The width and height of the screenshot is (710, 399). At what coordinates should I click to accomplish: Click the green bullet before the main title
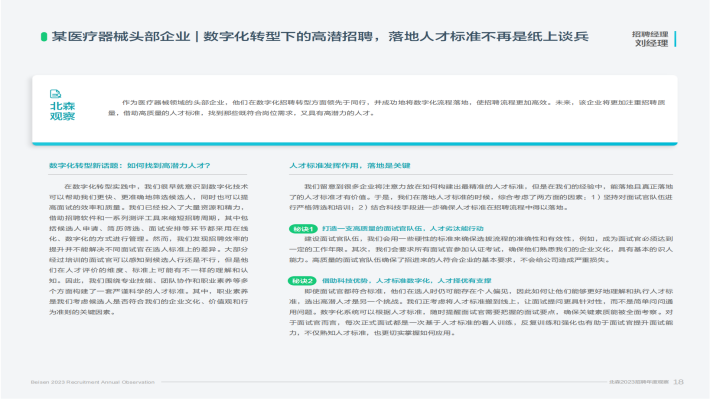tap(44, 36)
